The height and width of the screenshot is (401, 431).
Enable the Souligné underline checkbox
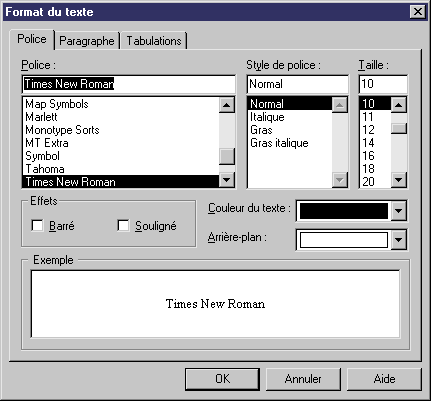point(123,226)
